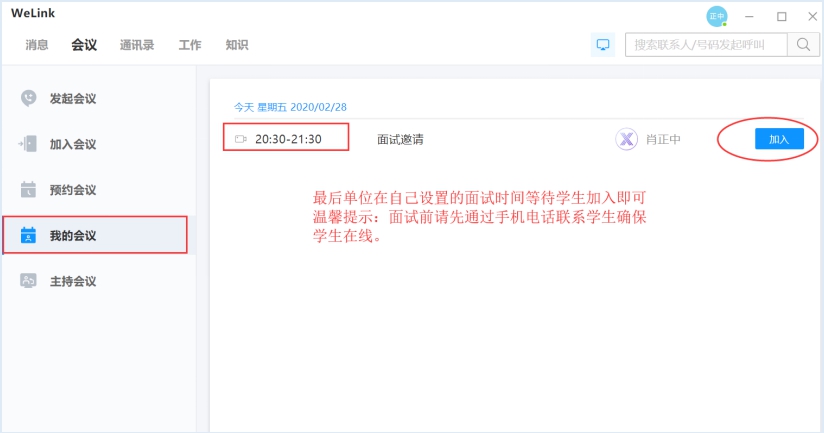Screen dimensions: 824x433
Task: Click the 发起会议 phone icon
Action: pyautogui.click(x=28, y=98)
